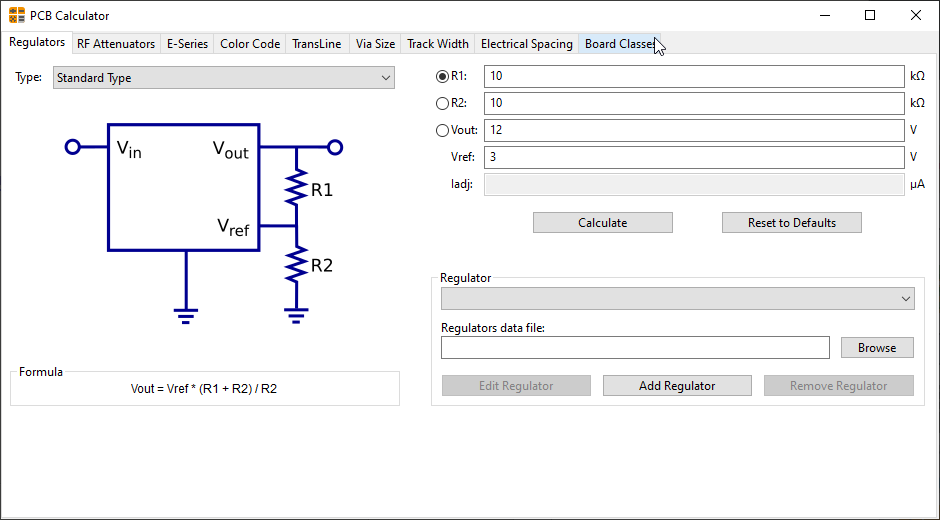
Task: Switch to the RF Attenuators tab
Action: [116, 44]
